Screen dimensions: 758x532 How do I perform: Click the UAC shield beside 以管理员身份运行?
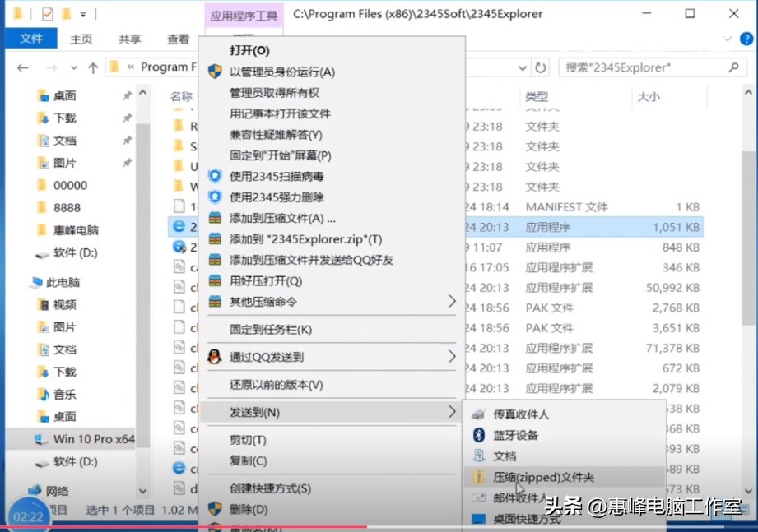[x=216, y=72]
